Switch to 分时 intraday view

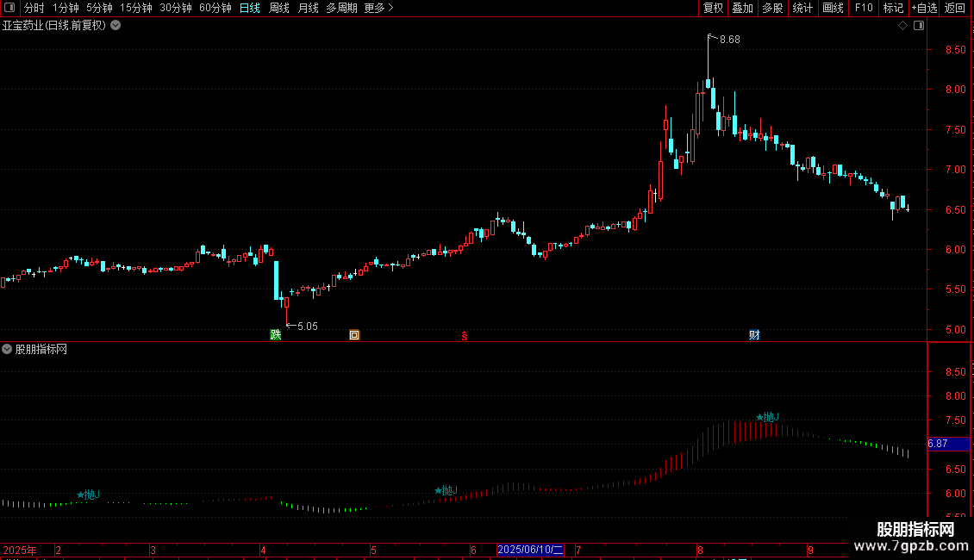[34, 8]
